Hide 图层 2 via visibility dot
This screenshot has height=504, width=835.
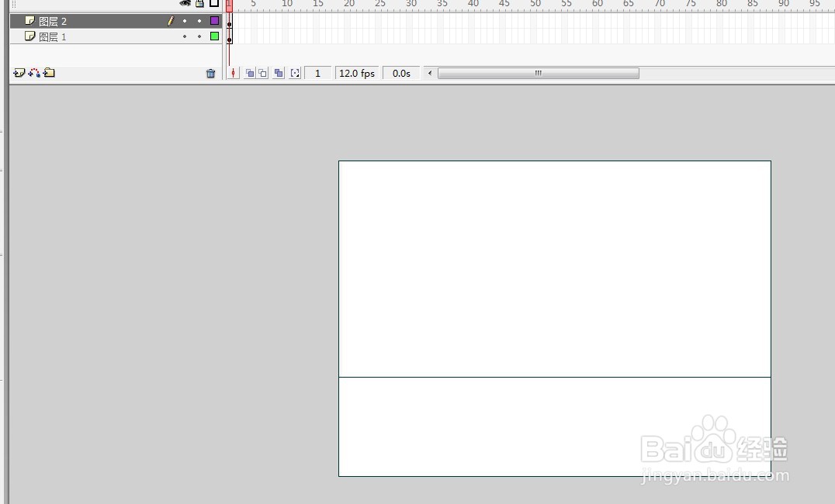click(x=185, y=21)
